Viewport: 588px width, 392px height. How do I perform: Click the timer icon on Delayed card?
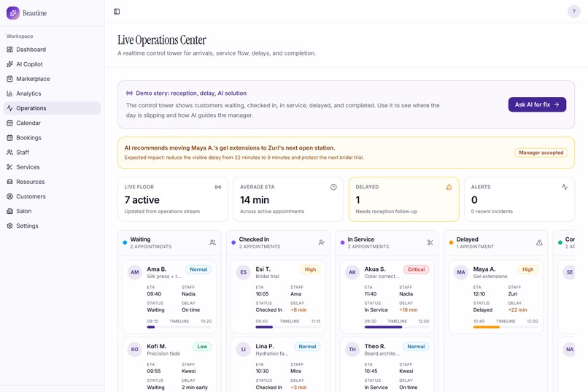point(449,187)
